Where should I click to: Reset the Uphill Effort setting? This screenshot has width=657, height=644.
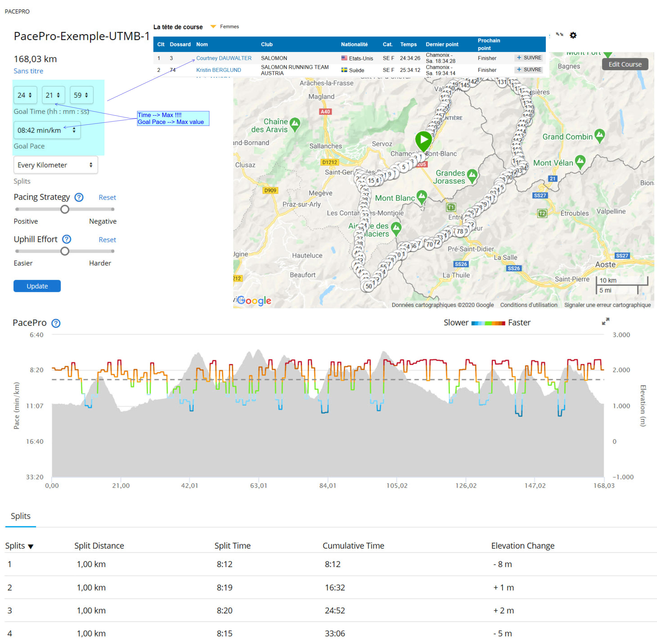click(107, 240)
